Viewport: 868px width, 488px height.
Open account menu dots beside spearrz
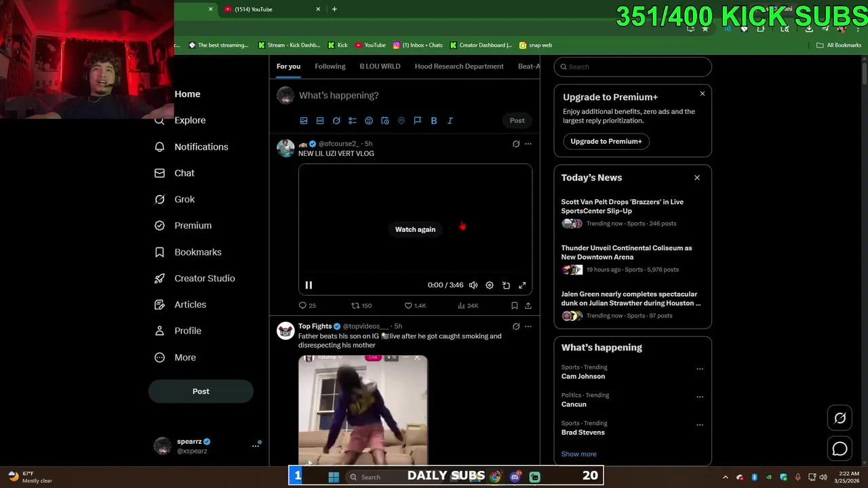click(x=256, y=445)
